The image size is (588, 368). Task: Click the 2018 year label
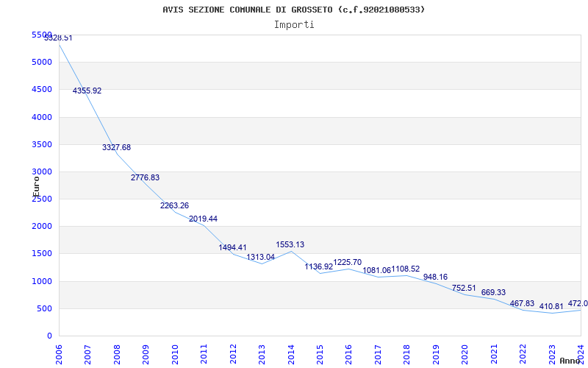point(407,355)
